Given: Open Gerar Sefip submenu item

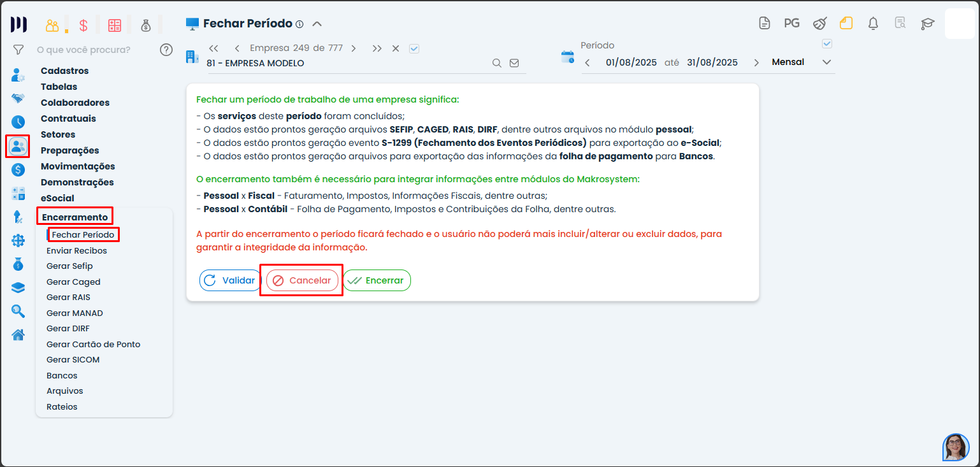Looking at the screenshot, I should pos(69,266).
